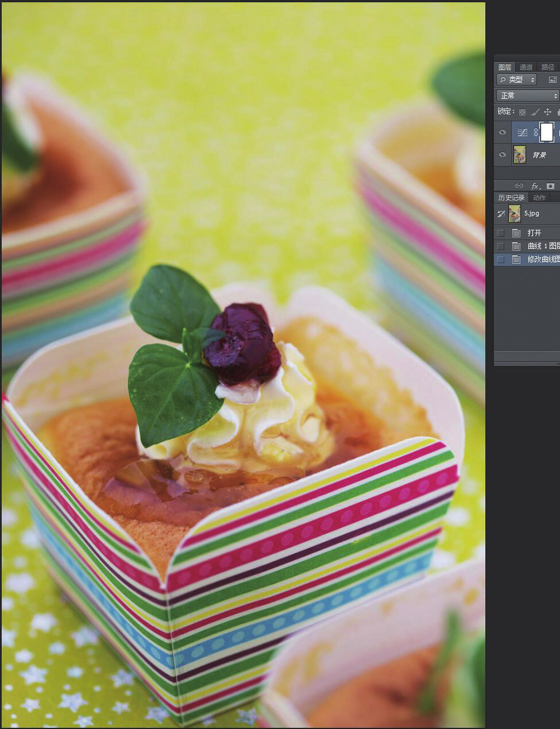Viewport: 560px width, 729px height.
Task: Set history brush source for 打开
Action: 501,233
